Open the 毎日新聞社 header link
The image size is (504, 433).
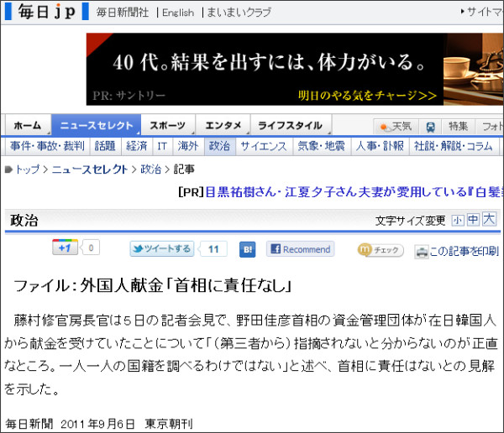123,13
